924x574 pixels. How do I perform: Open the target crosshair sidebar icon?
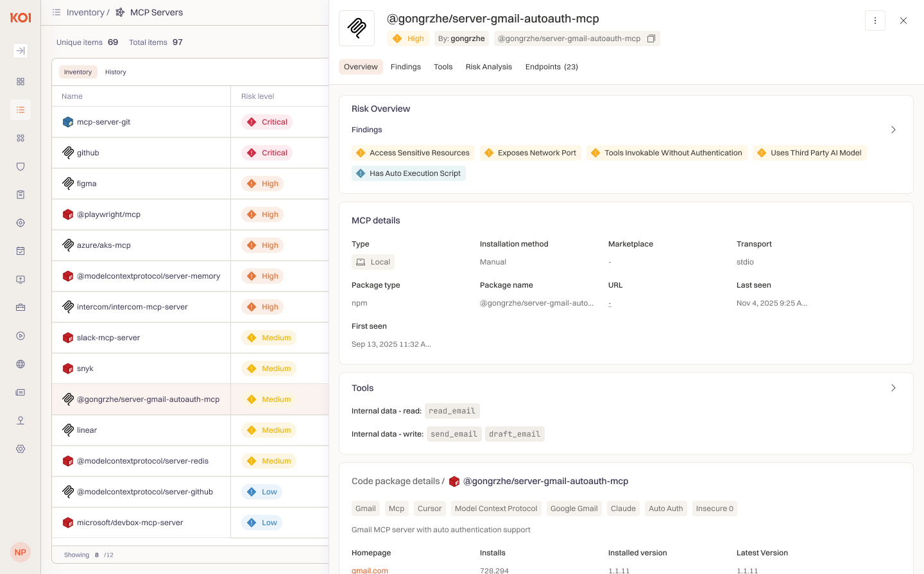point(21,223)
